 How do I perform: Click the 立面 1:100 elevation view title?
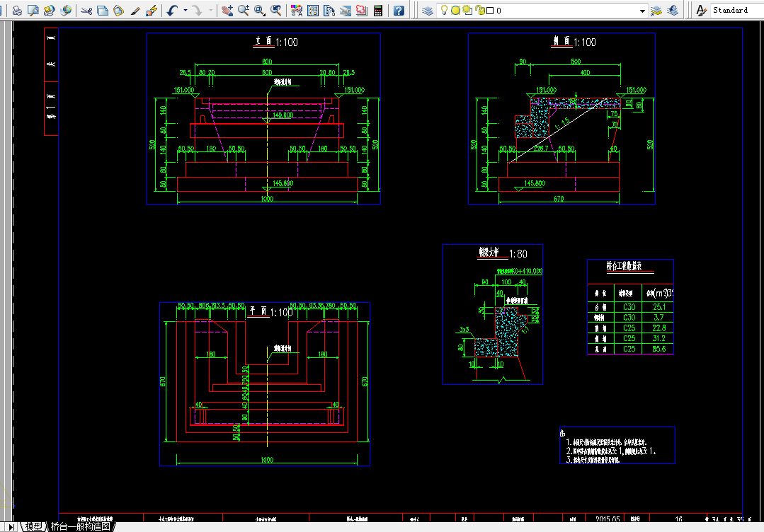tap(275, 42)
